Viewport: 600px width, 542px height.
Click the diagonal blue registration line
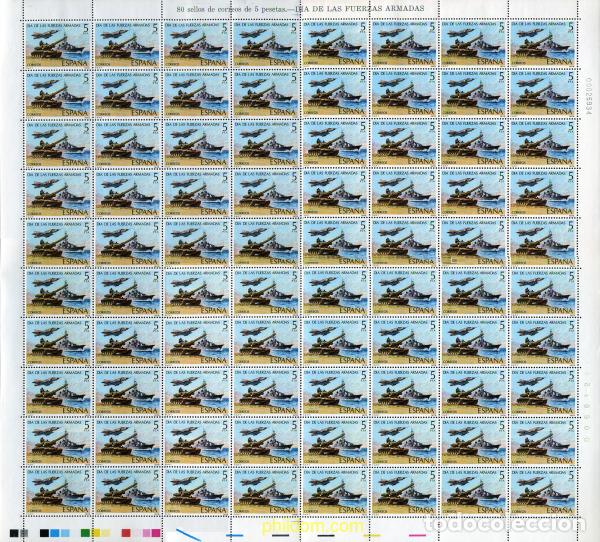[189, 535]
